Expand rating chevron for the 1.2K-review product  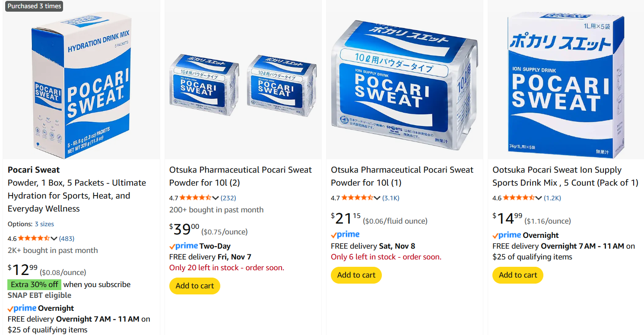[x=539, y=198]
